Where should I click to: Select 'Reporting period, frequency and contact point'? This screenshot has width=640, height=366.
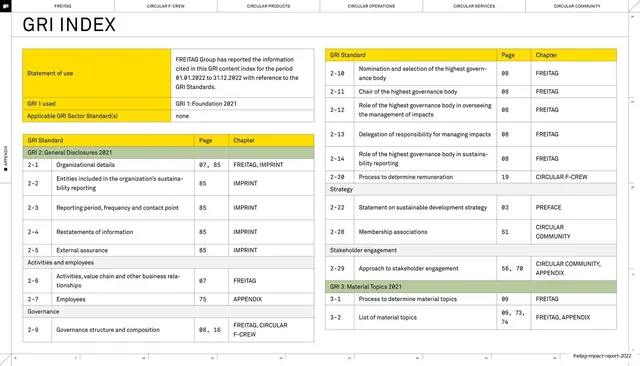coord(117,208)
